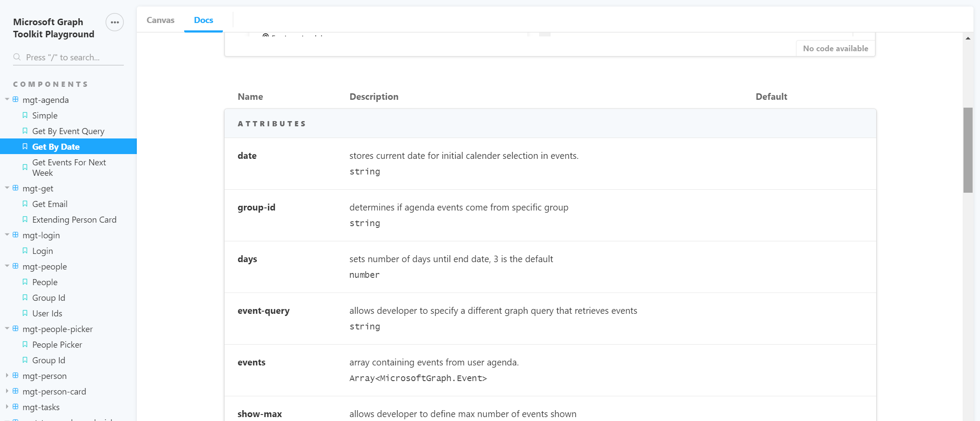Collapse the mgt-people tree node

[x=7, y=266]
